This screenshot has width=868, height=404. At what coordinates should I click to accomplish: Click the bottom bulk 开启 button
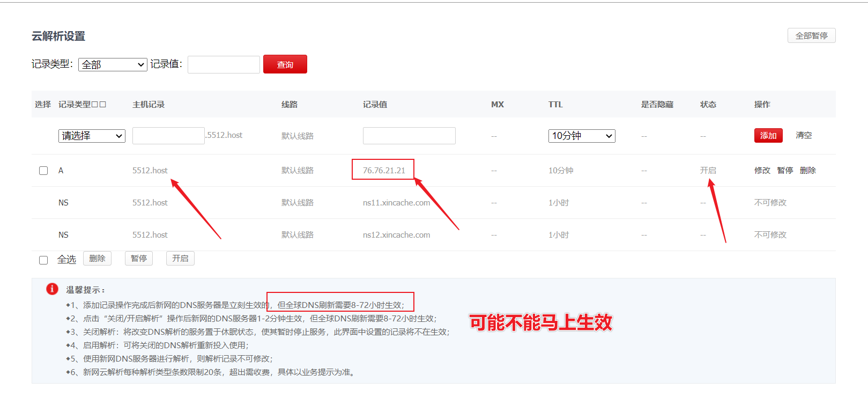coord(180,259)
